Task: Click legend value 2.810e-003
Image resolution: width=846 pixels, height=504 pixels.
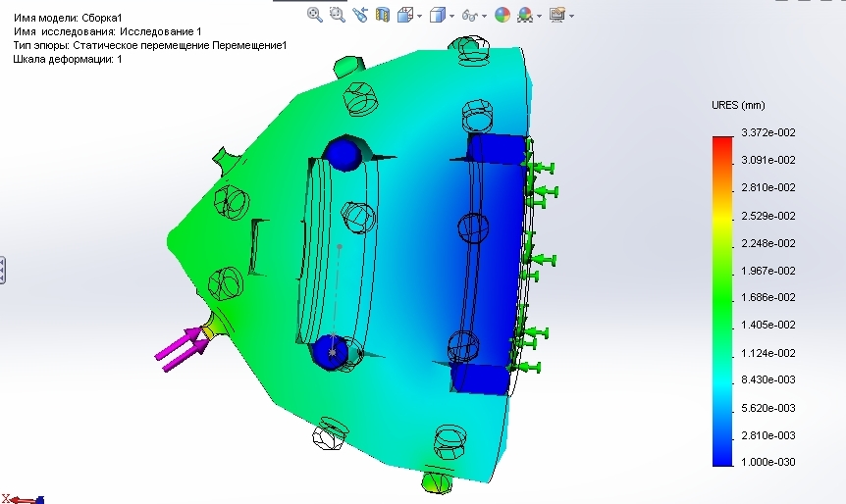Action: 768,435
